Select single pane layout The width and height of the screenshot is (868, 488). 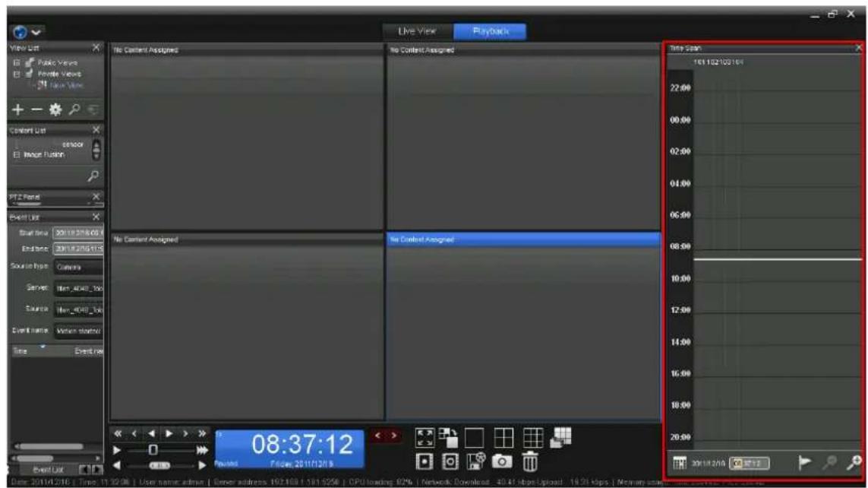coord(475,438)
